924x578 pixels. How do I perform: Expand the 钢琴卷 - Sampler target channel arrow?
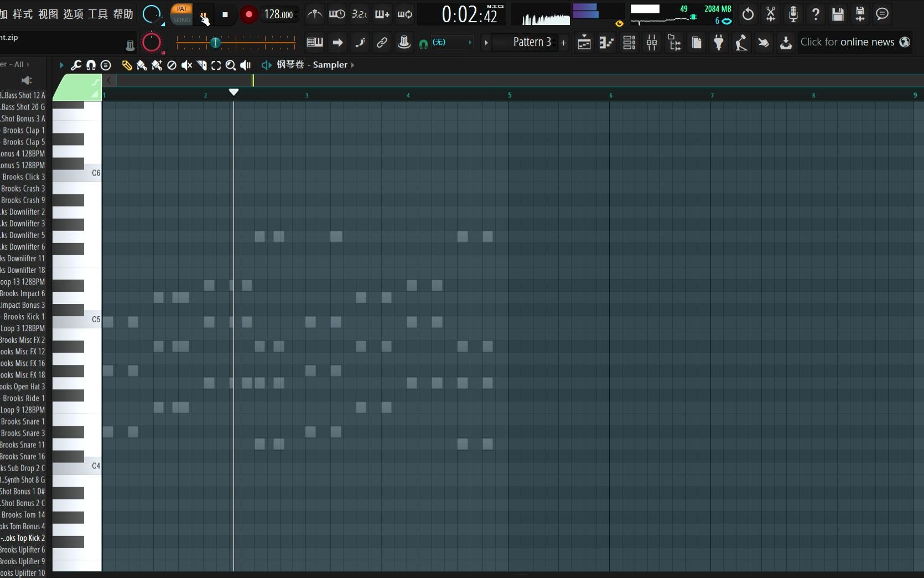pyautogui.click(x=352, y=65)
